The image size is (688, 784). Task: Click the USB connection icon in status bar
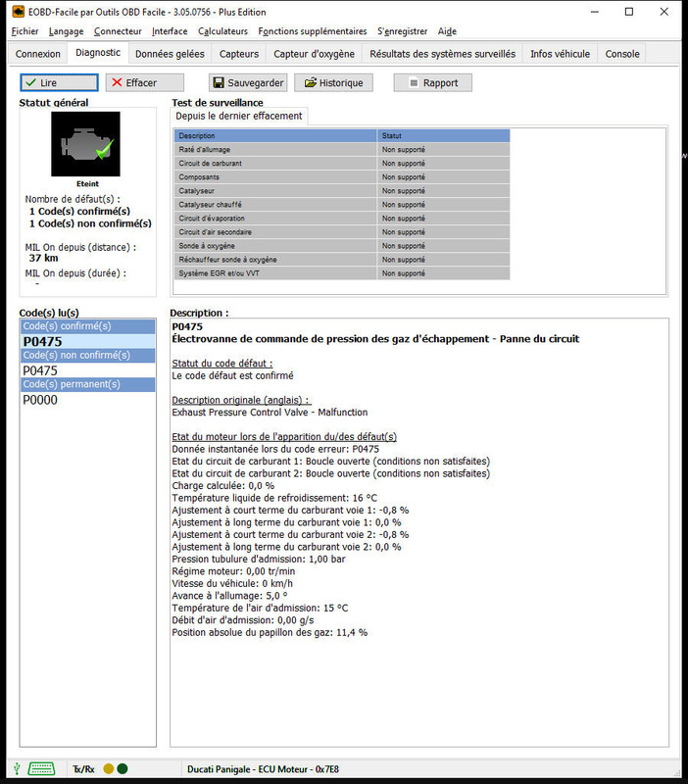click(x=17, y=768)
